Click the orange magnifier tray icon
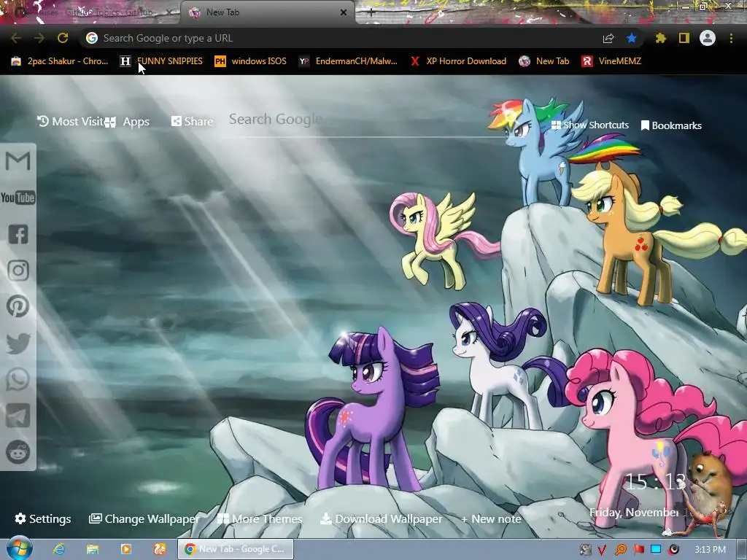 pos(620,550)
